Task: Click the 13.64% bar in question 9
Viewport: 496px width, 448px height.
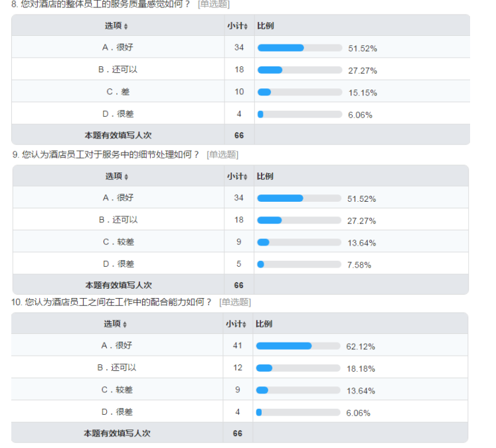Action: point(299,242)
